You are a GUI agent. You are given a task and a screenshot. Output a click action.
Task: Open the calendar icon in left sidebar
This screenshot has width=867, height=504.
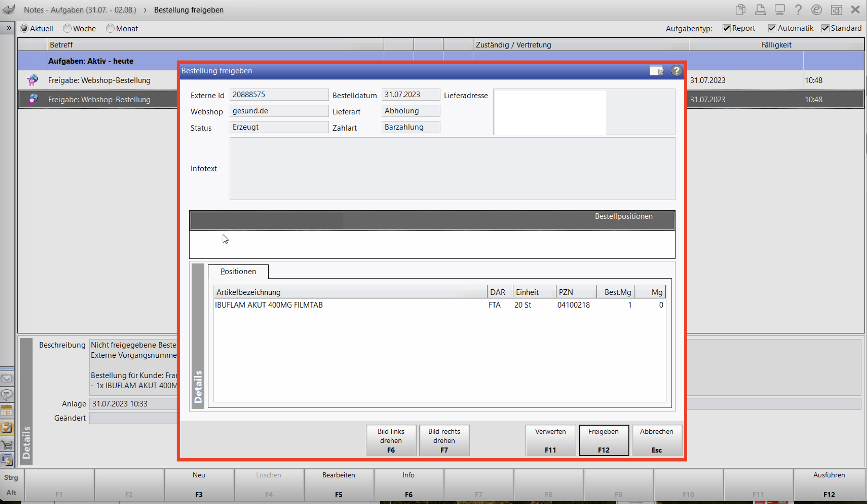click(7, 411)
